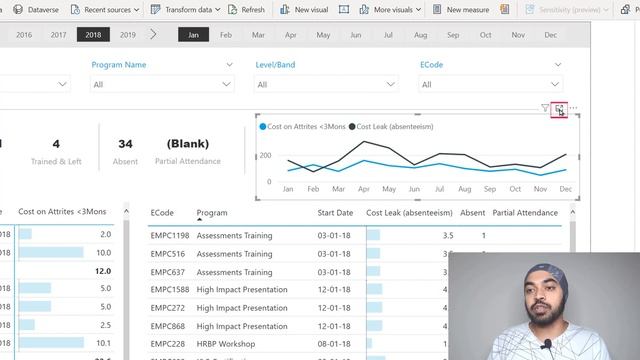The width and height of the screenshot is (640, 360).
Task: Click the Trained & Left card value 4
Action: [x=56, y=144]
